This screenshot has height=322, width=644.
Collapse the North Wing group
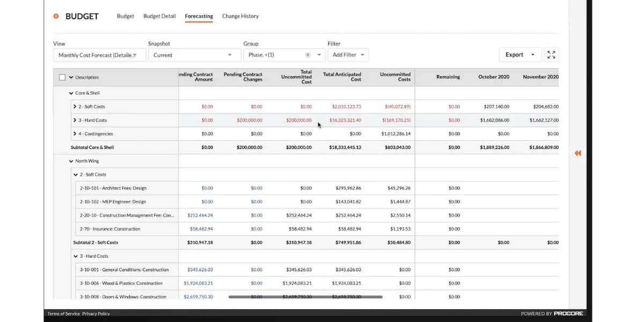tap(71, 161)
